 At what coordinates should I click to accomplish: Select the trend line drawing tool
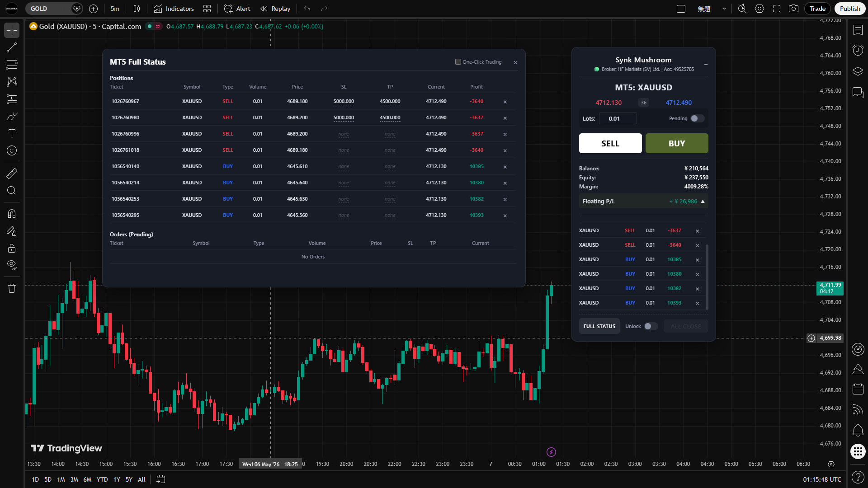click(x=12, y=47)
